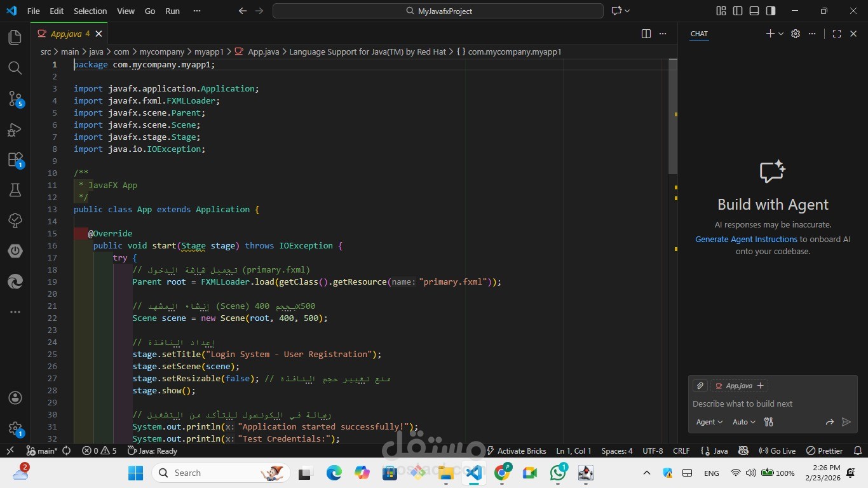Click the attach context paperclip icon
868x488 pixels.
[700, 386]
